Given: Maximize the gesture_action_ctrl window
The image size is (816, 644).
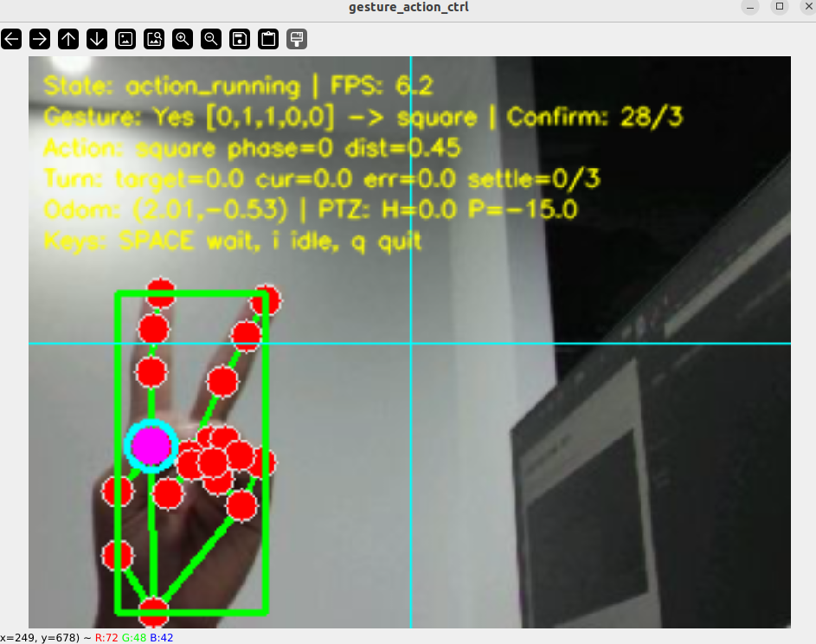Looking at the screenshot, I should 780,7.
